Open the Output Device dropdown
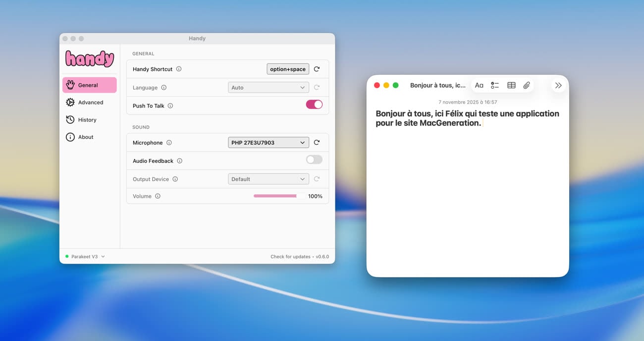Screen dimensions: 644x341 268,179
